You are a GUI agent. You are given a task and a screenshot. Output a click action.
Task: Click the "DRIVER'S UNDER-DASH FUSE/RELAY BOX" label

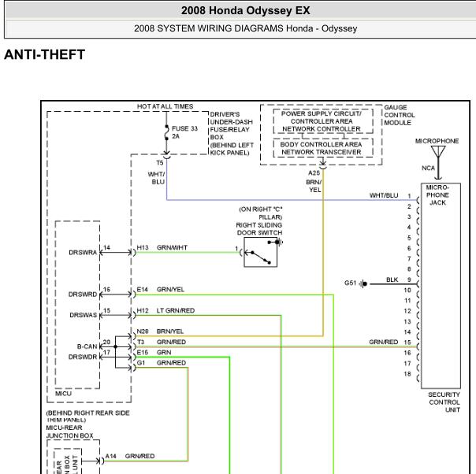point(232,125)
